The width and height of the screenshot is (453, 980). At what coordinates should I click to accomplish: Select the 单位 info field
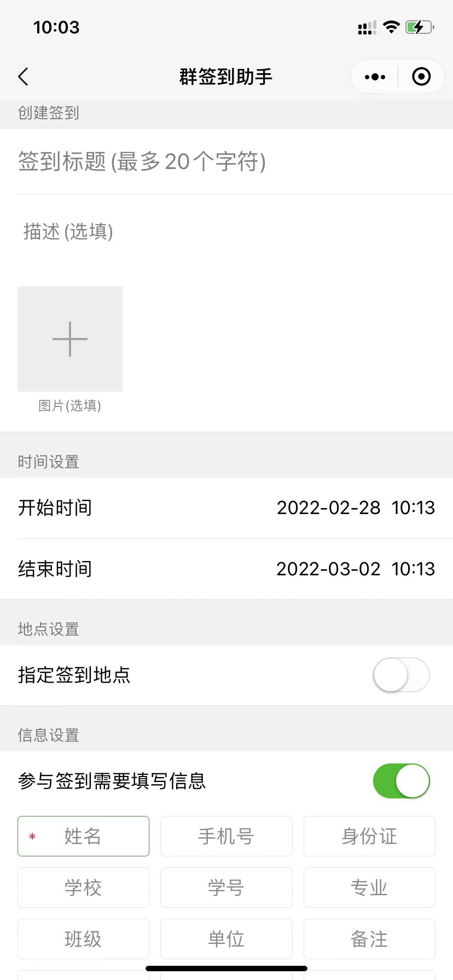tap(226, 939)
